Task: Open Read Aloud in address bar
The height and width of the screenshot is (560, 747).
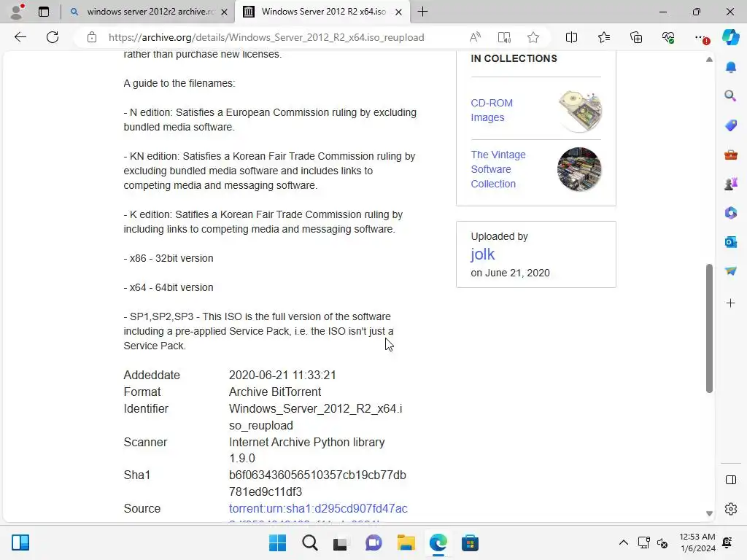Action: 475,37
